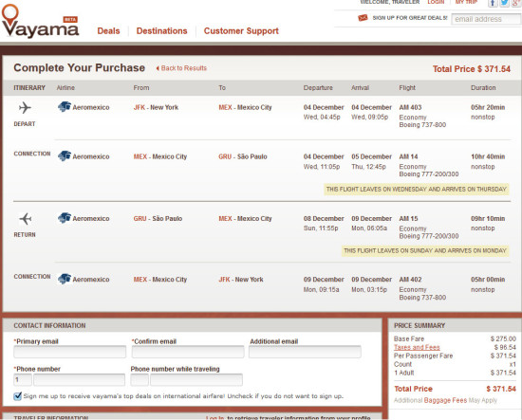This screenshot has width=522, height=420.
Task: Open Customer Support page
Action: (241, 31)
